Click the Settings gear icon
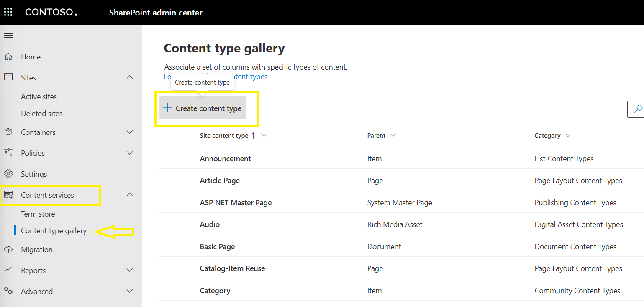 point(8,174)
